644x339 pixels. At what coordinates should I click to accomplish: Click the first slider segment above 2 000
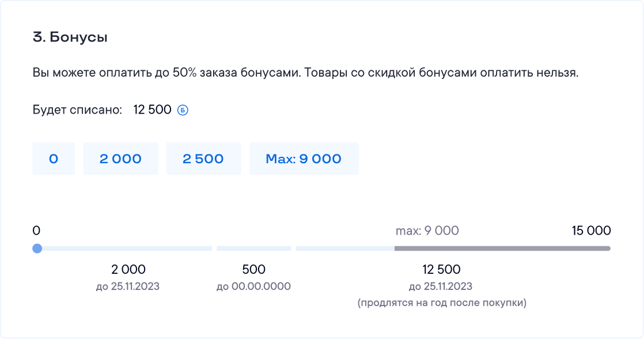tap(127, 248)
